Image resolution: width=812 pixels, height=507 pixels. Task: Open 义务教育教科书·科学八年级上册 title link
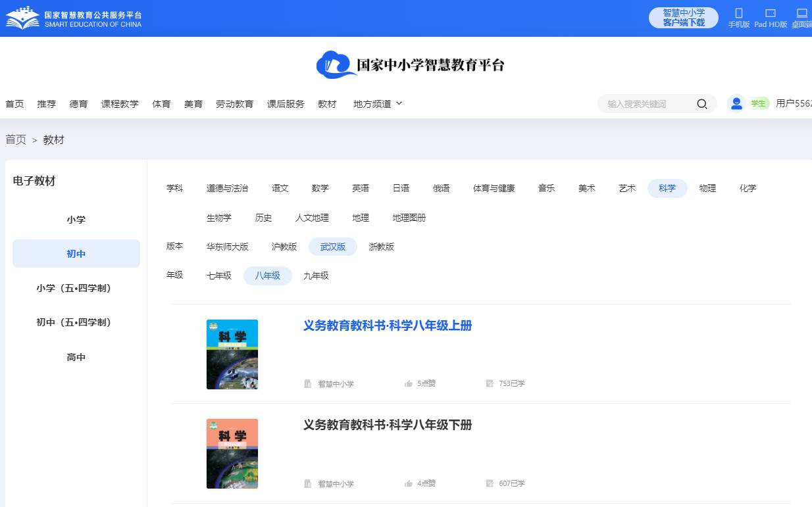click(x=388, y=326)
